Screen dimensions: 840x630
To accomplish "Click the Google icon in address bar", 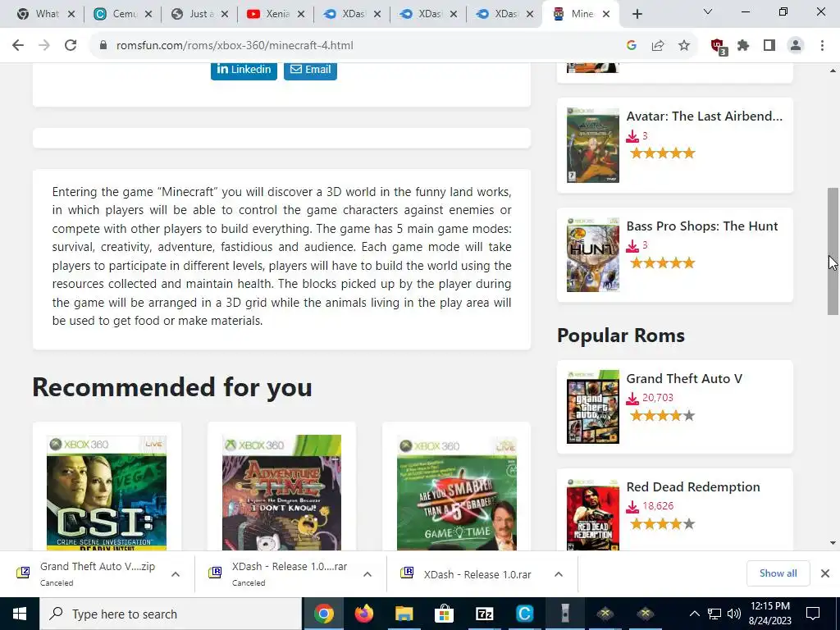I will pos(632,46).
